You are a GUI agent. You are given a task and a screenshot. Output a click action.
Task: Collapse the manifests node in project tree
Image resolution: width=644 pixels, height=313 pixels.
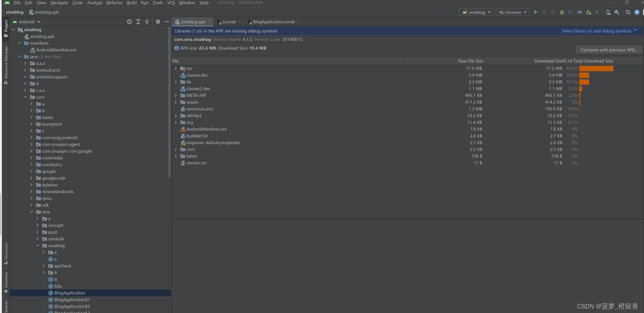[x=19, y=43]
